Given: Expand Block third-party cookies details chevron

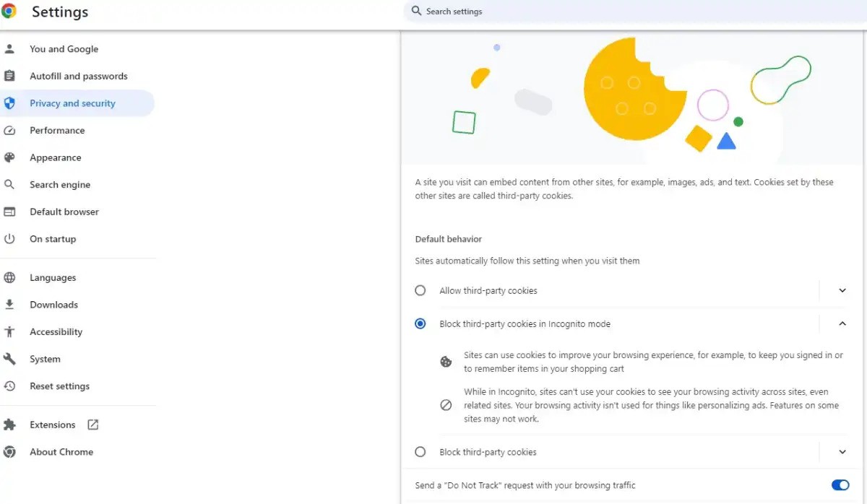Looking at the screenshot, I should tap(842, 452).
